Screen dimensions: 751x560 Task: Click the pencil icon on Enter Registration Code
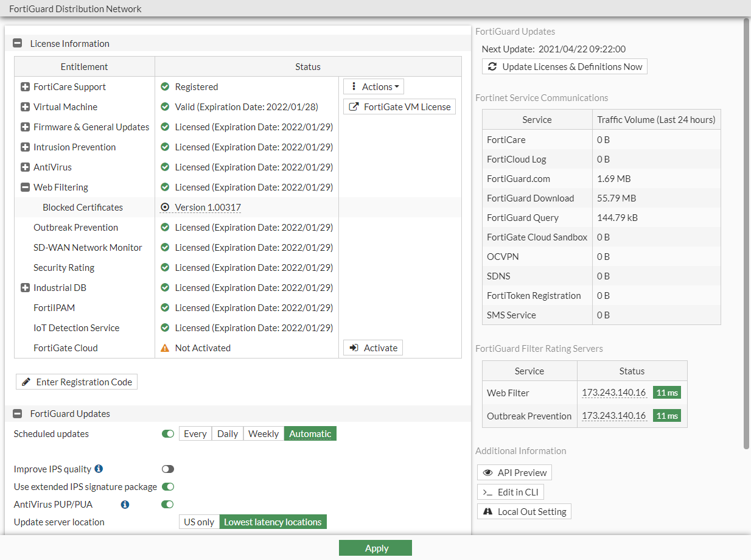(24, 382)
